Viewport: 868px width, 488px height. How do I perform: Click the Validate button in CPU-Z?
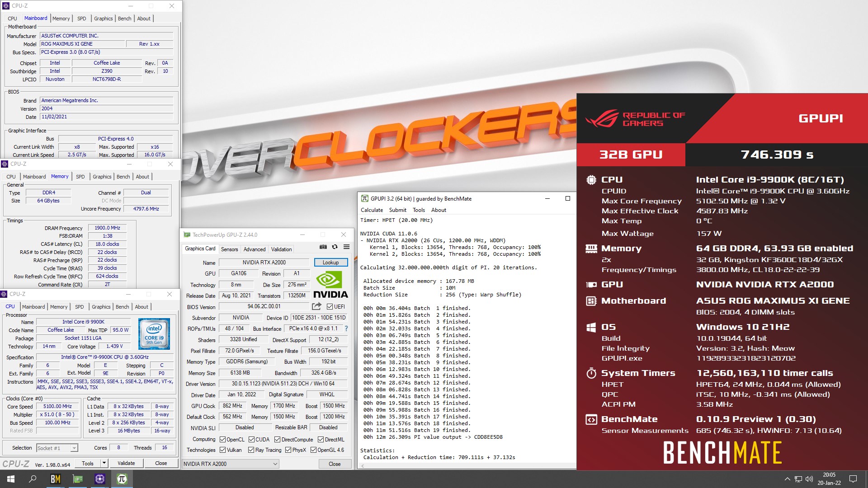pos(126,463)
